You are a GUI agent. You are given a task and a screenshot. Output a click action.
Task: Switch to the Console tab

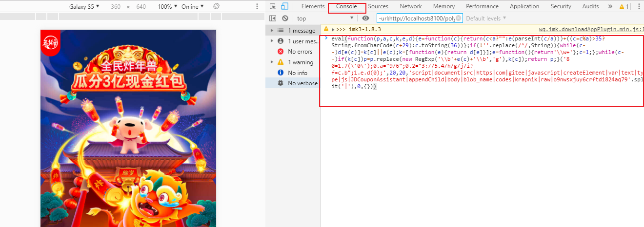346,6
